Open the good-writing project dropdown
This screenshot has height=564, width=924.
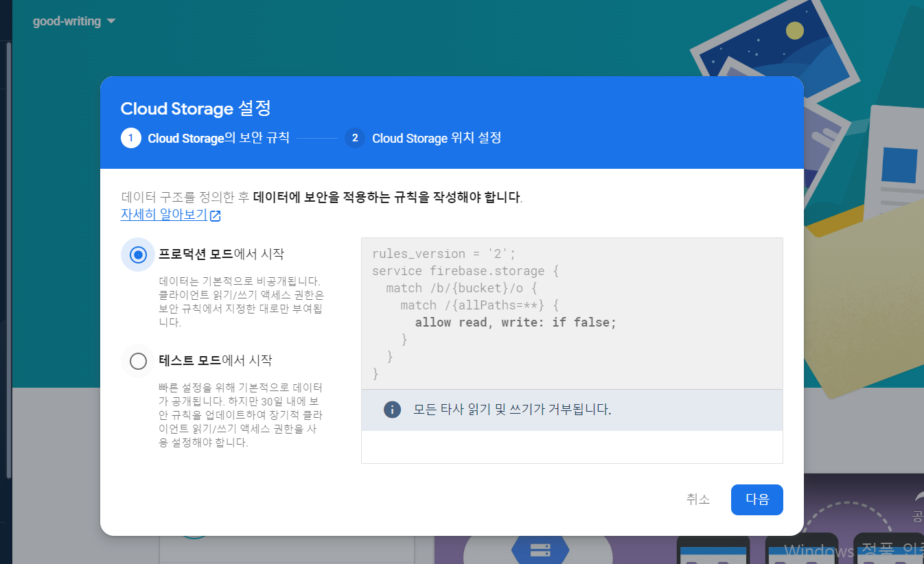[74, 21]
